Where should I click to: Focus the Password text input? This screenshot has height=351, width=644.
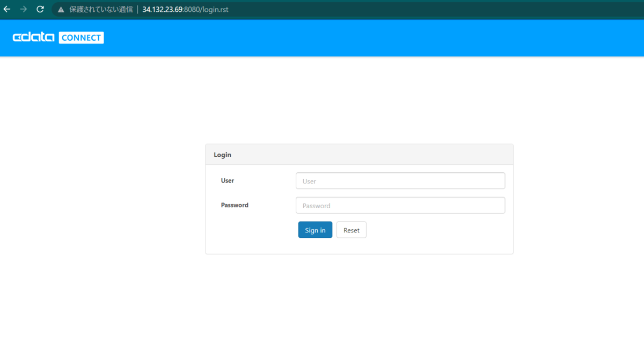400,206
